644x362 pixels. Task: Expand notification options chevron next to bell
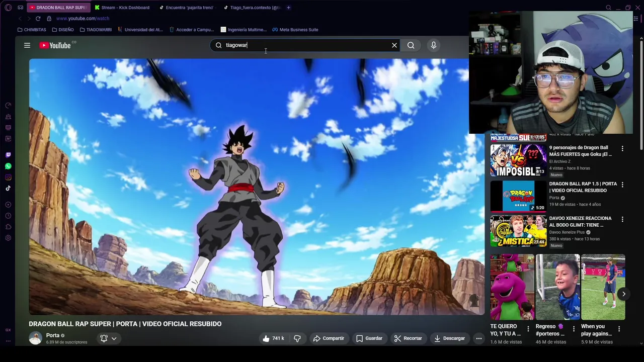[x=114, y=338]
